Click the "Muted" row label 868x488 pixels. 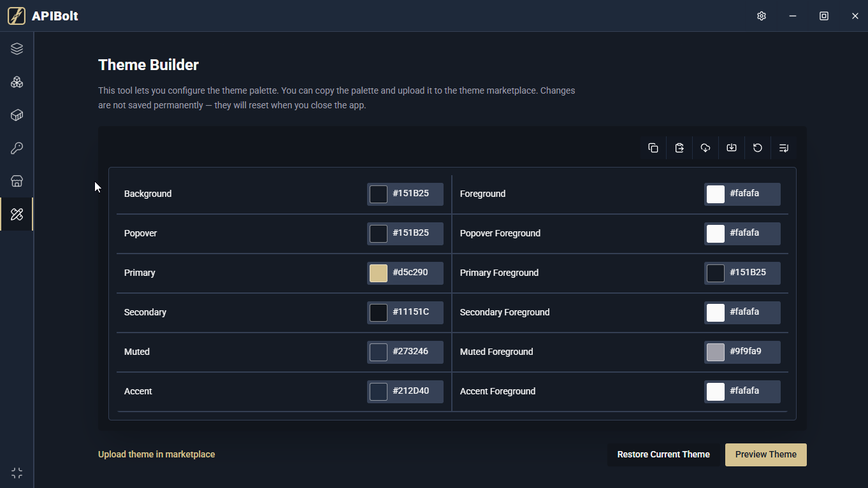tap(137, 352)
